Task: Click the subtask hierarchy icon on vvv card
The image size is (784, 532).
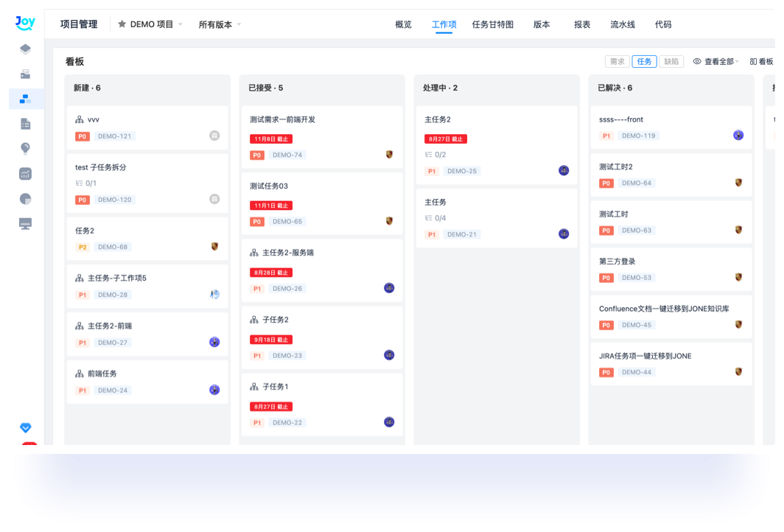Action: pos(80,119)
